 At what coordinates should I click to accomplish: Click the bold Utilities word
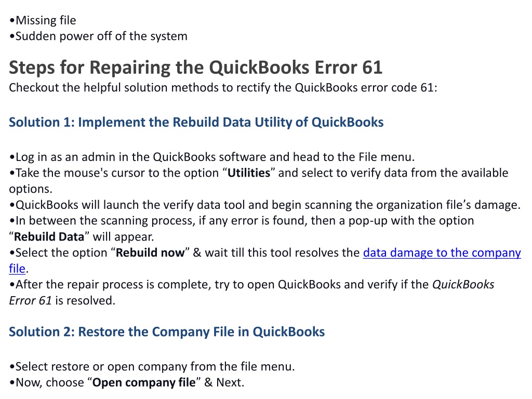(249, 173)
